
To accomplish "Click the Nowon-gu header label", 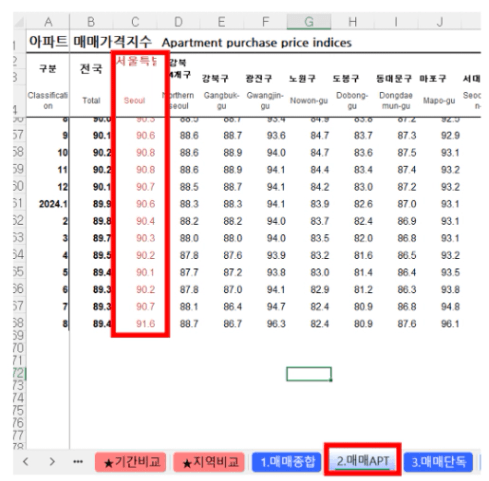I will [x=309, y=100].
